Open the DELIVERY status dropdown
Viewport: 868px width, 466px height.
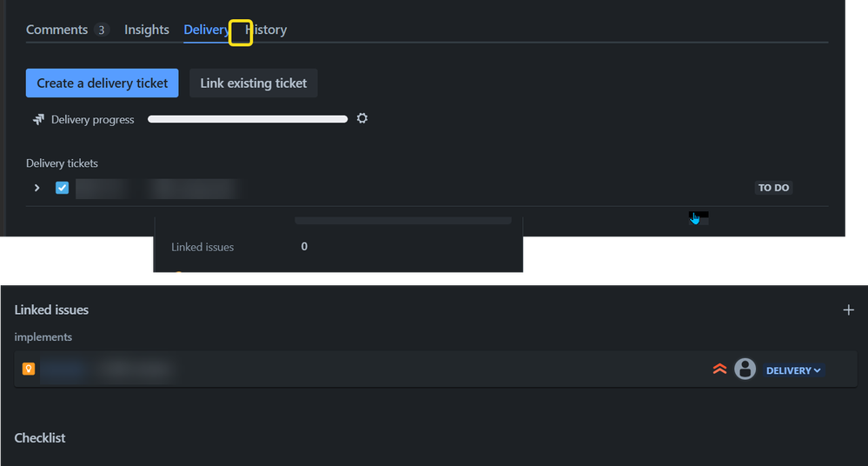[793, 370]
